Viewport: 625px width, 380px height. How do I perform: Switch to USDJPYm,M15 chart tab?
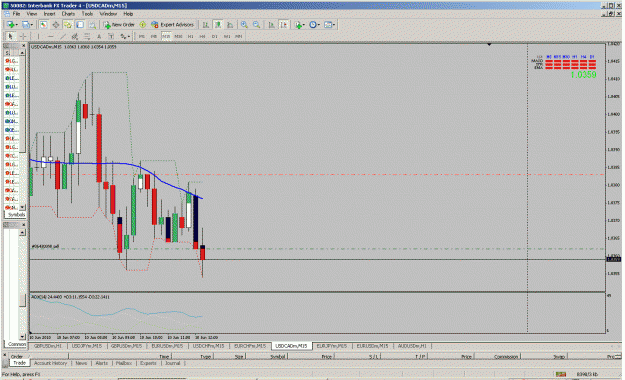point(87,346)
